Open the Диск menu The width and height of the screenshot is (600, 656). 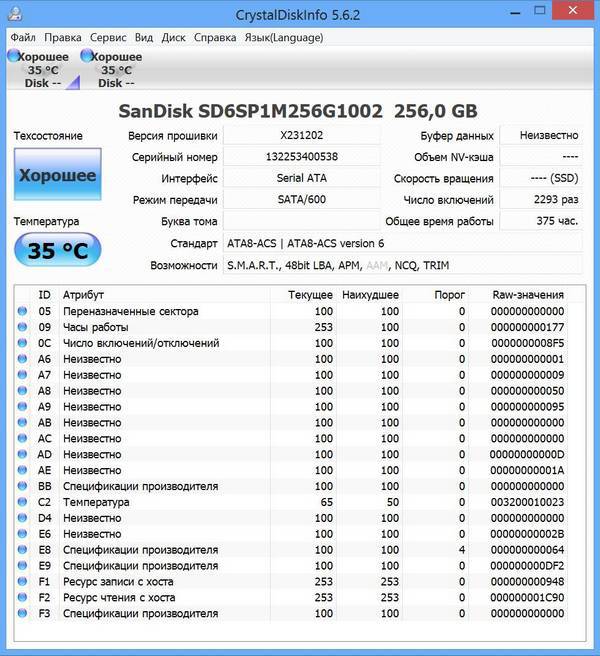173,38
